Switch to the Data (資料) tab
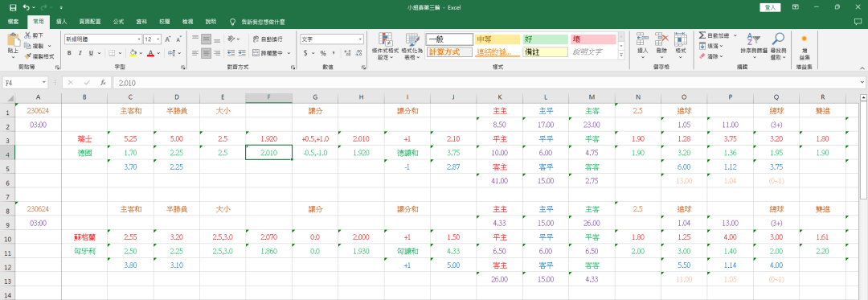The image size is (868, 300). pyautogui.click(x=141, y=23)
